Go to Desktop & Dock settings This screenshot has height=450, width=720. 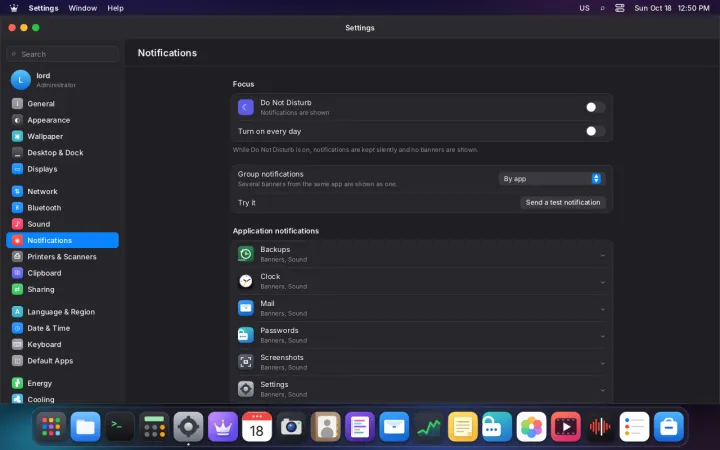tap(62, 152)
